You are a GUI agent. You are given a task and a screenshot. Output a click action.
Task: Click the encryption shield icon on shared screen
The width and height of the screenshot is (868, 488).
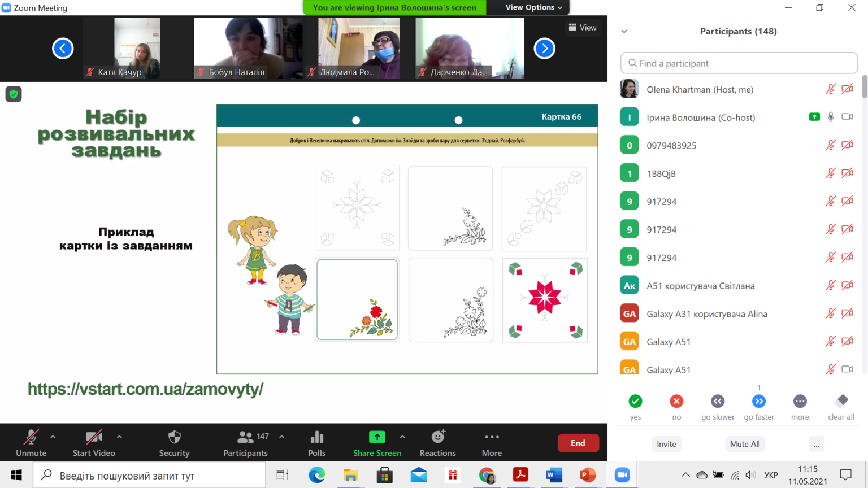tap(14, 94)
